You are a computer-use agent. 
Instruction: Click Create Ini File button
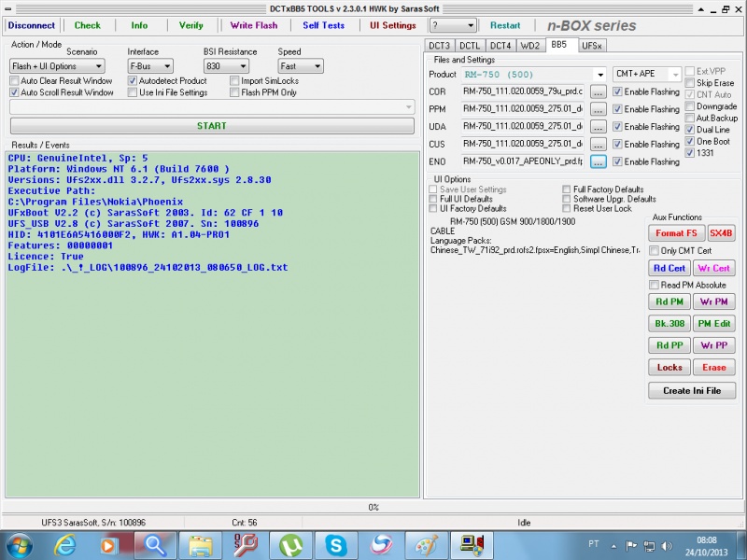(692, 391)
